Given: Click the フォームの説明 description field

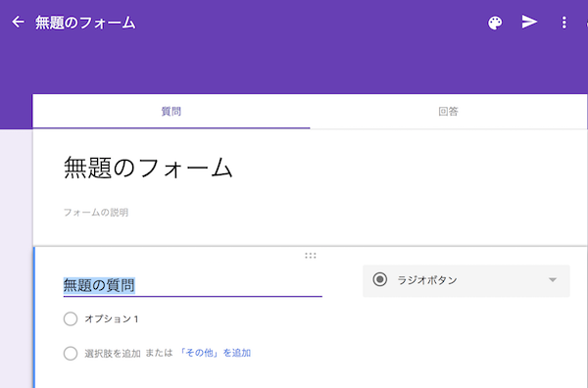Looking at the screenshot, I should (x=96, y=213).
